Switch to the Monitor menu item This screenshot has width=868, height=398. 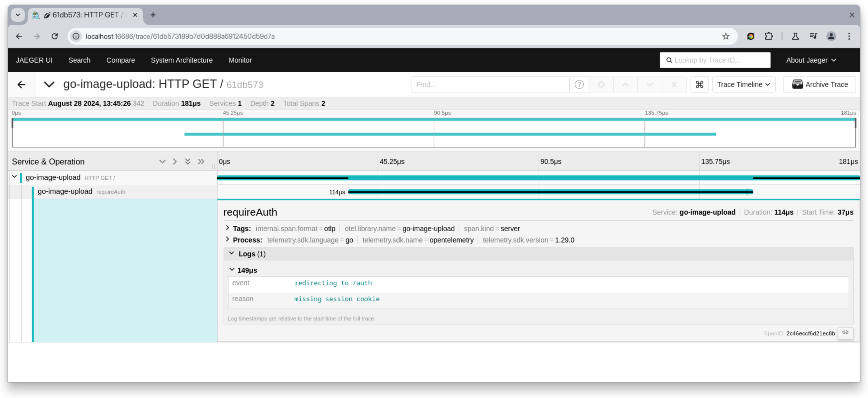pos(240,60)
